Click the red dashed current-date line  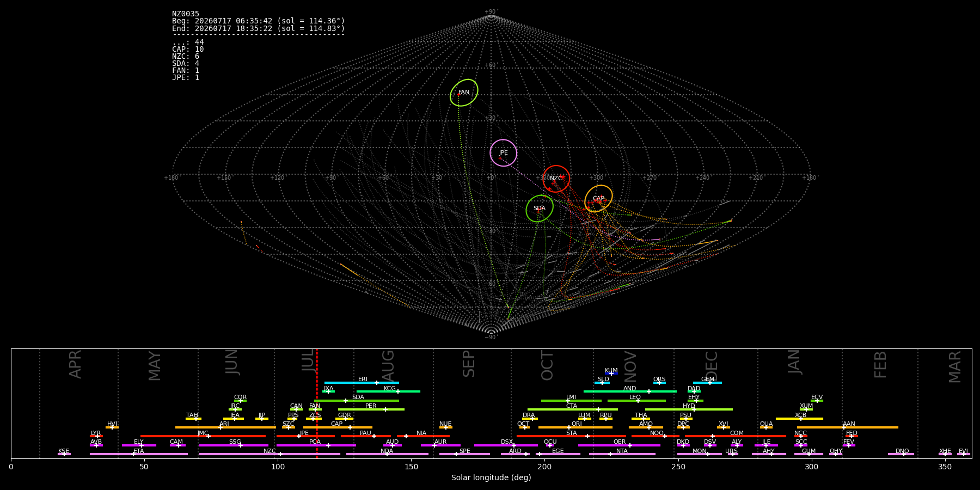(x=317, y=403)
